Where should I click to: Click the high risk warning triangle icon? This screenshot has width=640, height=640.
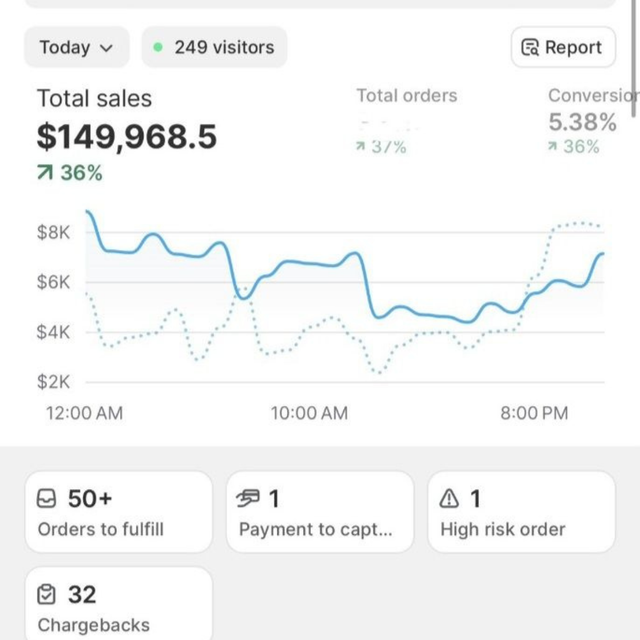(450, 498)
